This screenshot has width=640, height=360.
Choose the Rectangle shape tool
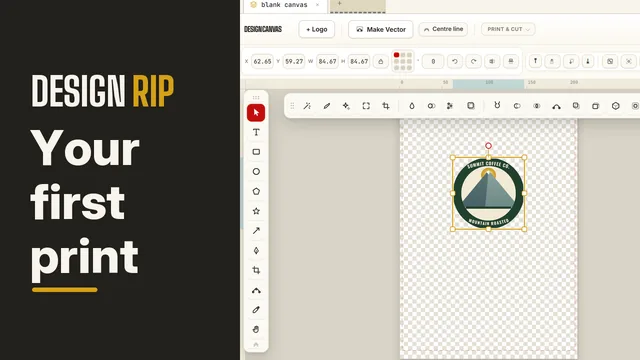[x=256, y=152]
